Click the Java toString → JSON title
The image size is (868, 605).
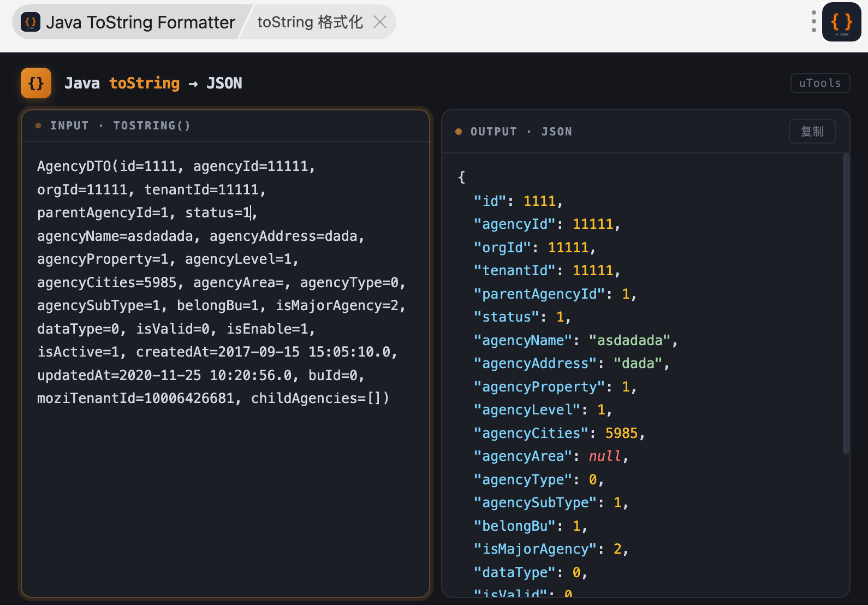pos(153,83)
